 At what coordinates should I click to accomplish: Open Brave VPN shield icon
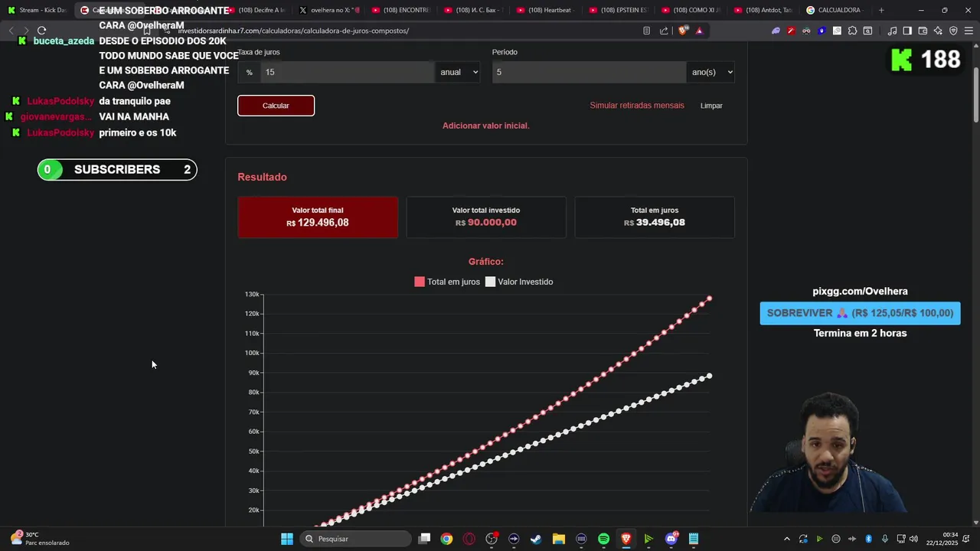coord(953,31)
